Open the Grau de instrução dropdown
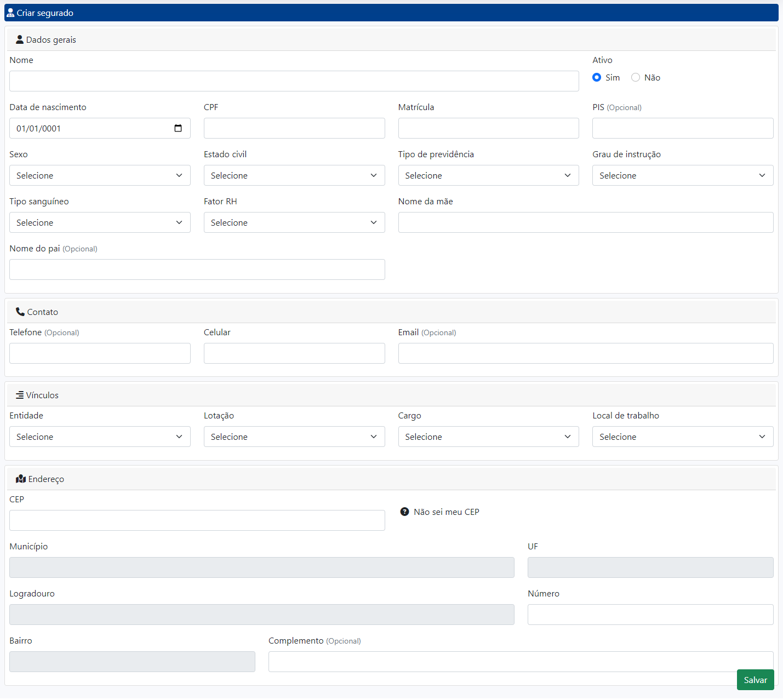783x700 pixels. click(x=683, y=175)
